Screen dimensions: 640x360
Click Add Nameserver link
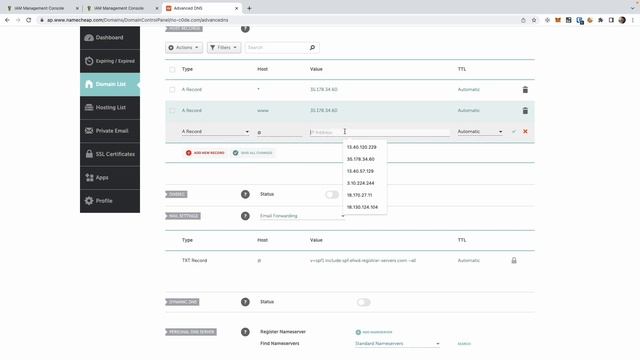click(x=374, y=332)
